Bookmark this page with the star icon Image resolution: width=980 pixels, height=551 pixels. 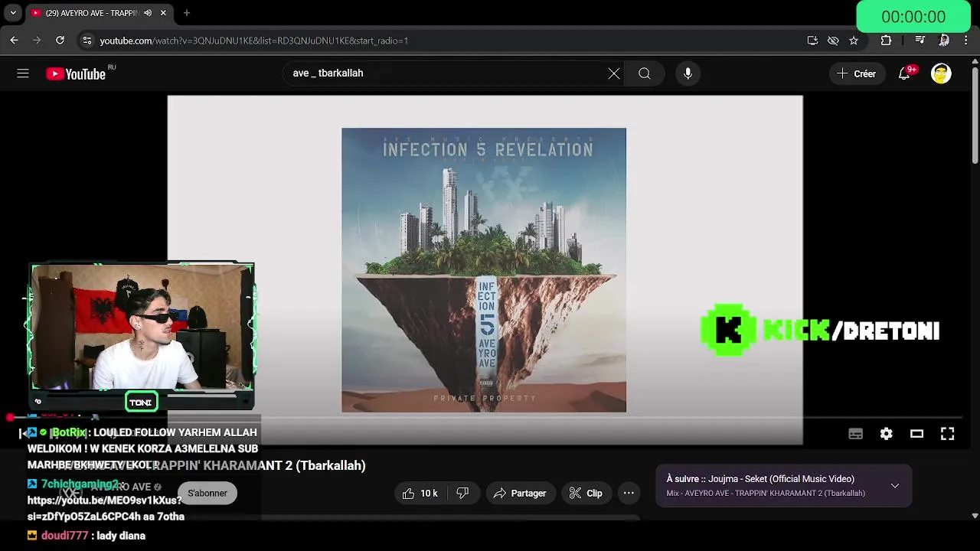(854, 41)
